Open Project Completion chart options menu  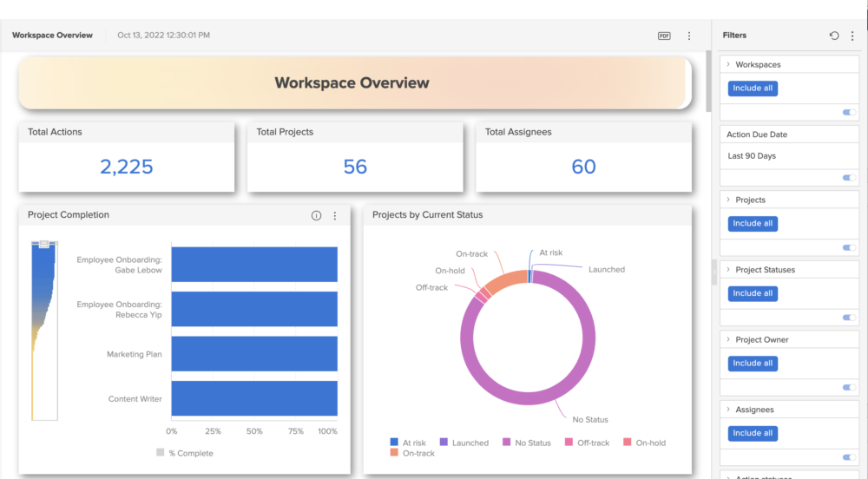coord(335,215)
